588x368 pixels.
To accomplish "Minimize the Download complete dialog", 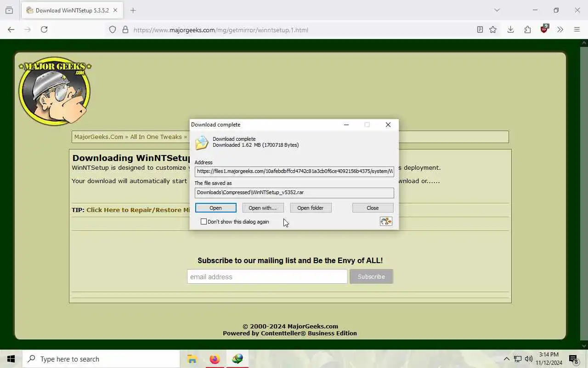I will coord(346,125).
